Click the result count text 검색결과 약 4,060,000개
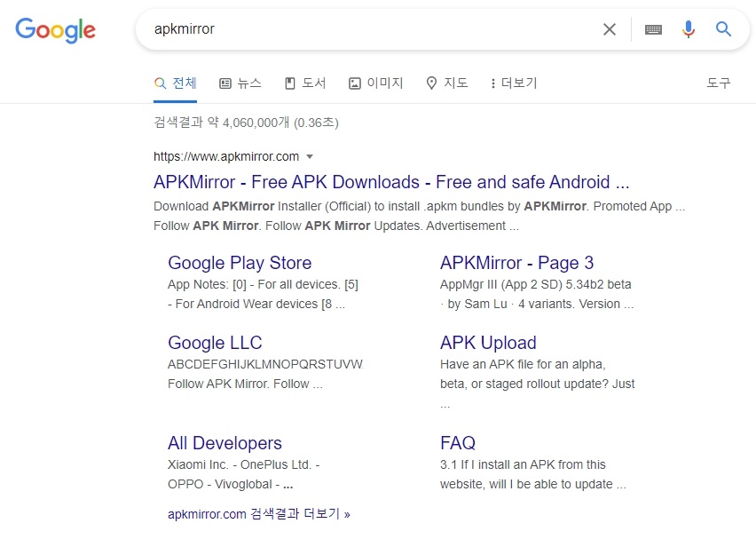The image size is (756, 539). 246,123
